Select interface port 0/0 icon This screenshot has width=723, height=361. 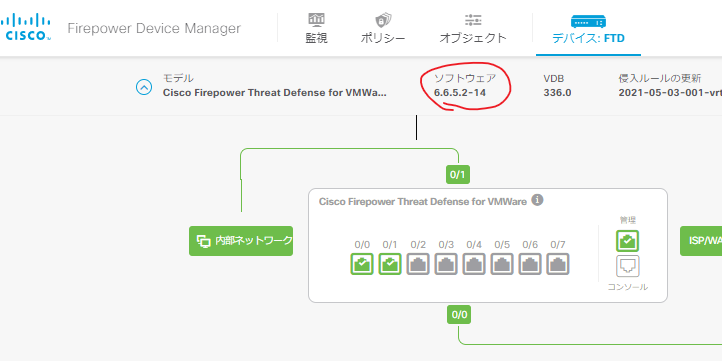click(362, 264)
